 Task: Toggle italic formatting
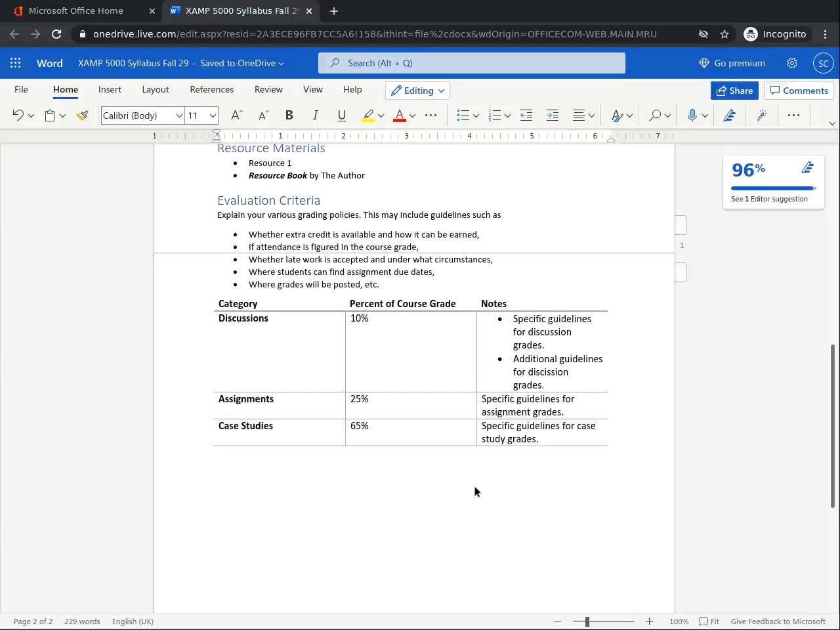(315, 115)
